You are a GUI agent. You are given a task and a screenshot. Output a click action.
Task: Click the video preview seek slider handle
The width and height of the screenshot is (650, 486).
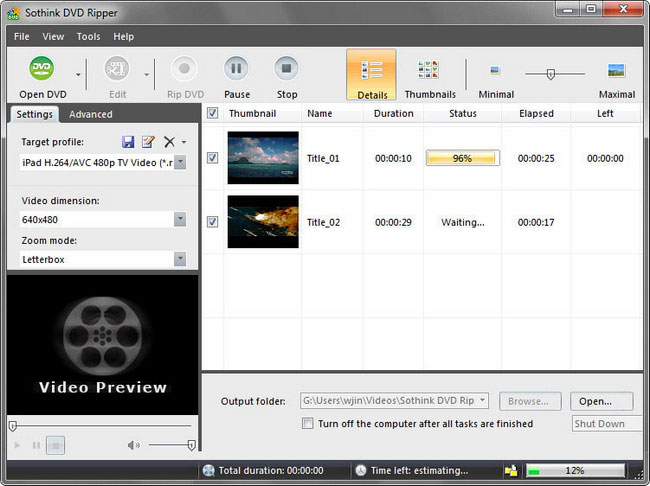point(13,426)
